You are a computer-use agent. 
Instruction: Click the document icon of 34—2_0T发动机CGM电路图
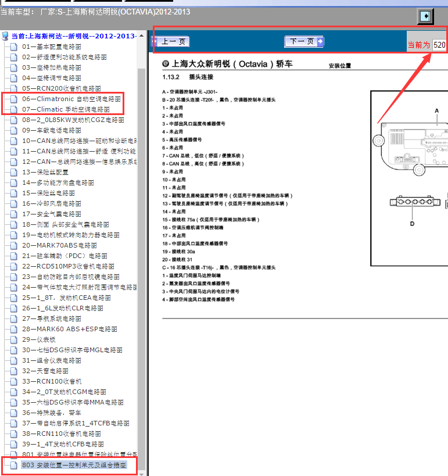tap(14, 392)
